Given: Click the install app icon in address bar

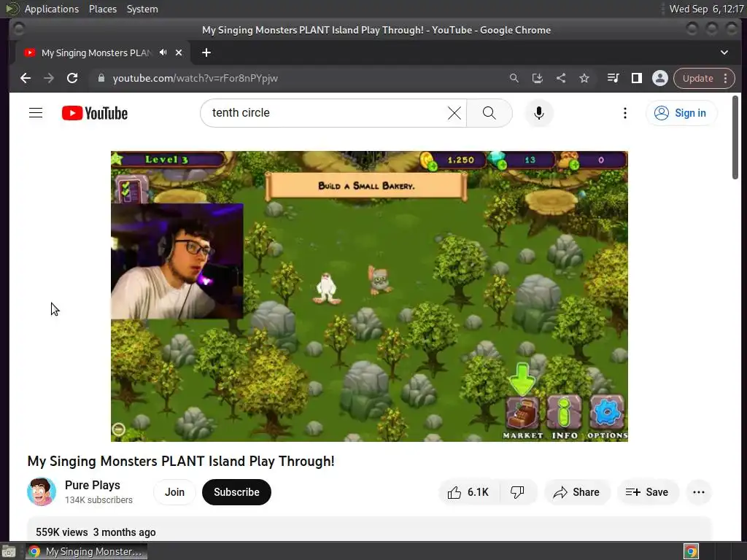Looking at the screenshot, I should coord(538,78).
